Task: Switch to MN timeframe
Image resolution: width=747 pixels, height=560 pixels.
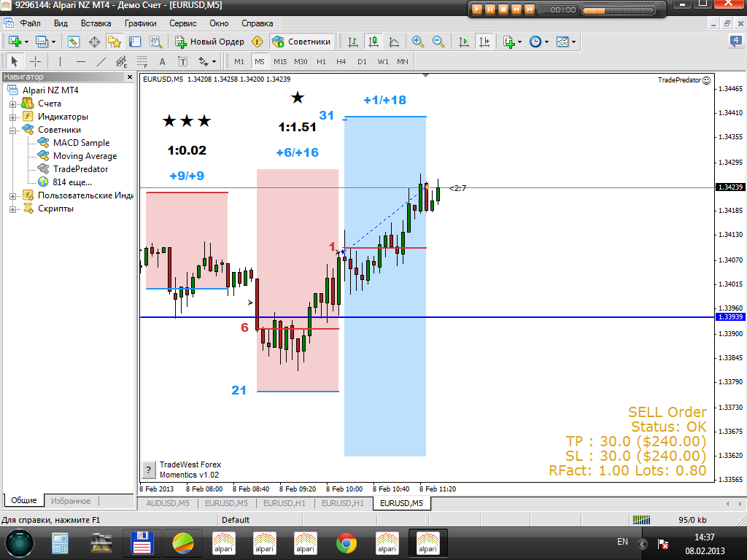Action: (403, 61)
